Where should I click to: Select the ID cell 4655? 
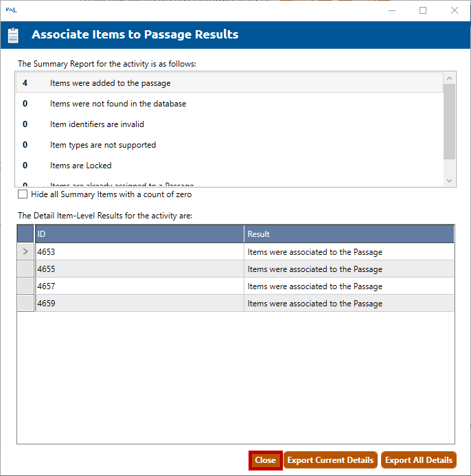139,269
